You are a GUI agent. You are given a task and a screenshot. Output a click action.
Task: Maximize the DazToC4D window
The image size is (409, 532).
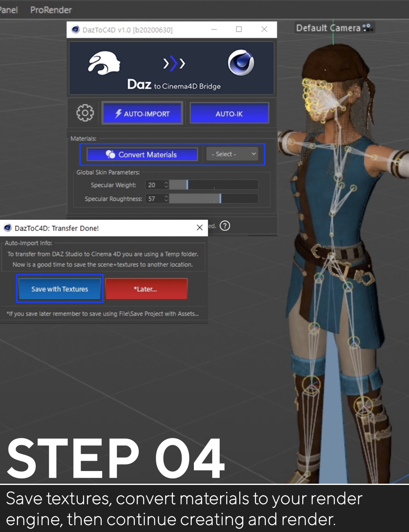coord(239,29)
